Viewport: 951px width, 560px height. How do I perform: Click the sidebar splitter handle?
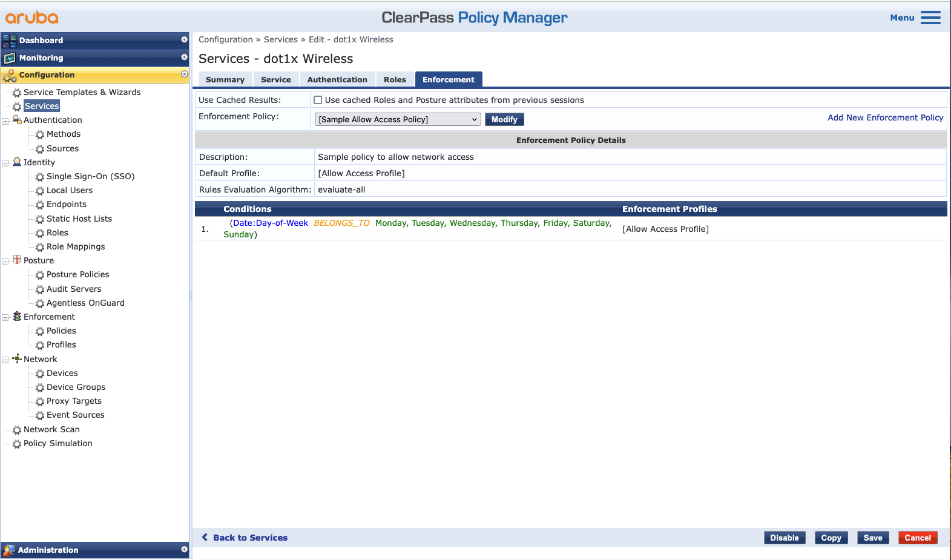pyautogui.click(x=191, y=295)
